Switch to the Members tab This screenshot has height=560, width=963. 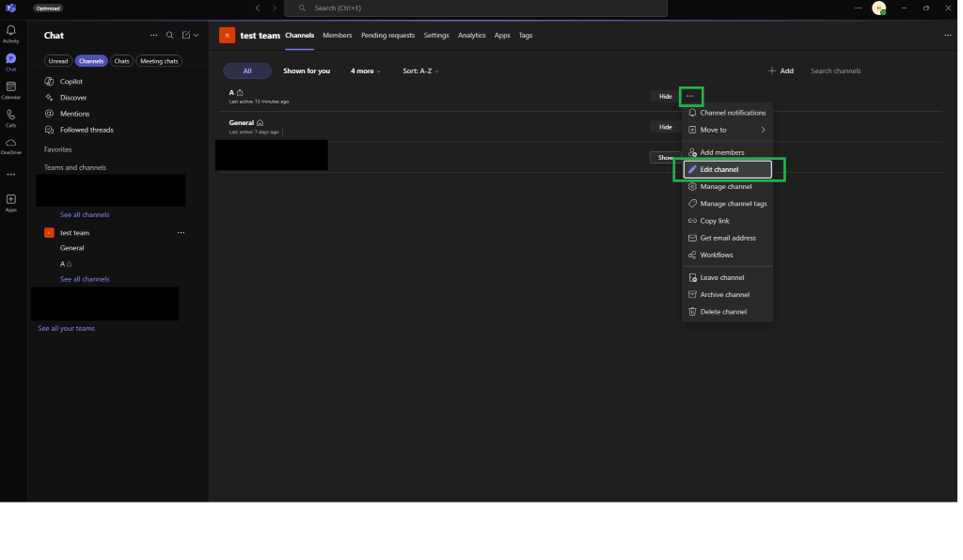pyautogui.click(x=338, y=35)
